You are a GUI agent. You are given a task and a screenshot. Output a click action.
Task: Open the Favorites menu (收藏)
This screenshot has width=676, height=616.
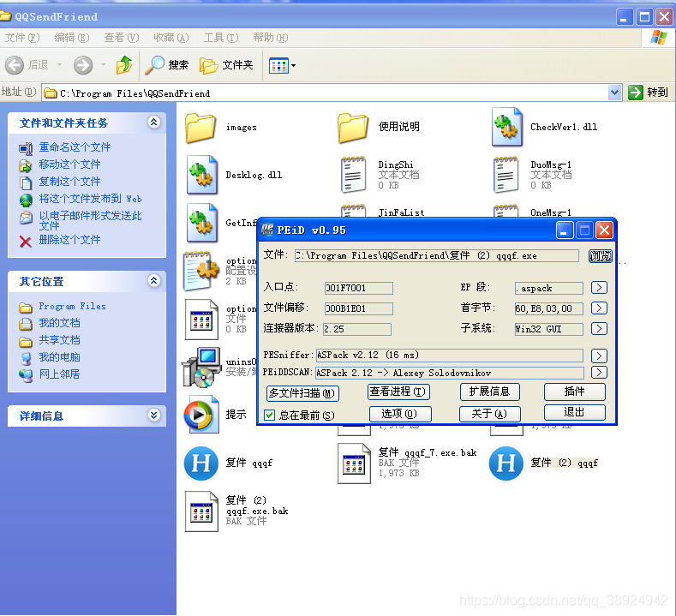pyautogui.click(x=171, y=38)
